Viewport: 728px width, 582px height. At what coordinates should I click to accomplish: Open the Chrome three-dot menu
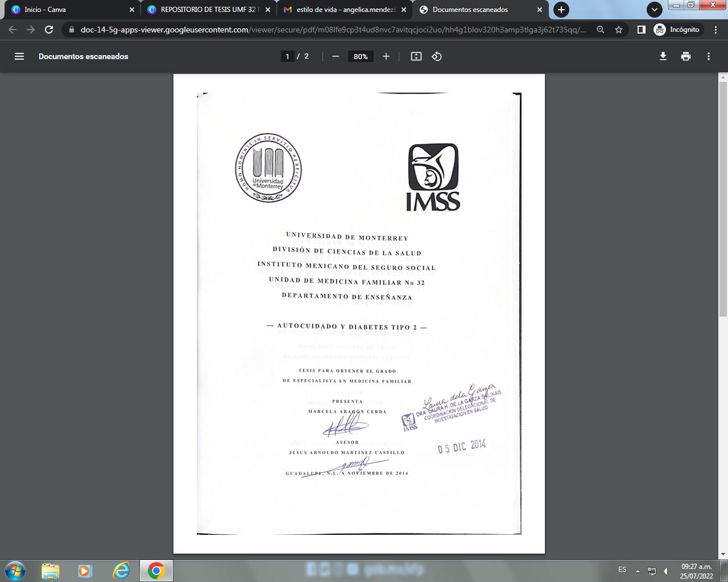point(716,30)
